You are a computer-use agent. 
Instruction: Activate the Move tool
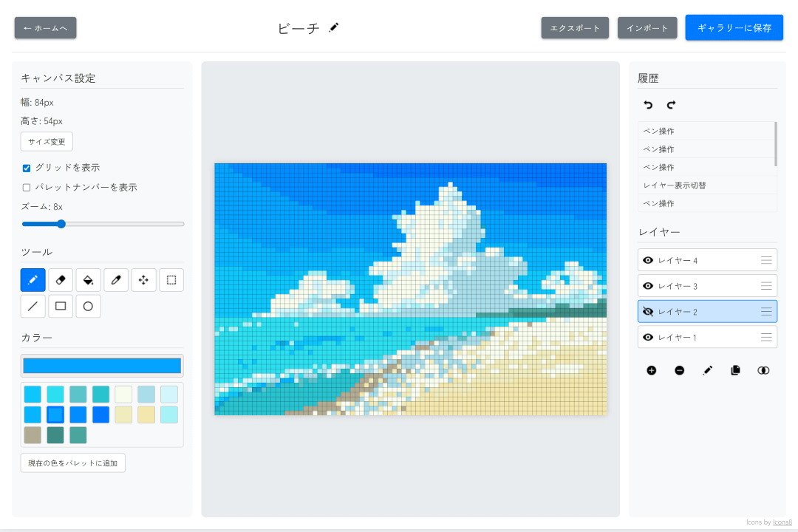point(143,280)
